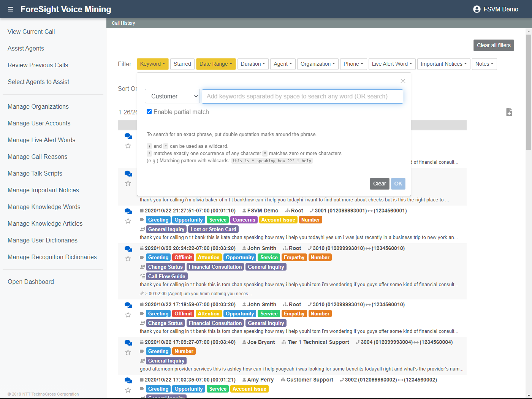The height and width of the screenshot is (399, 532).
Task: Expand the Duration filter dropdown
Action: [x=253, y=64]
